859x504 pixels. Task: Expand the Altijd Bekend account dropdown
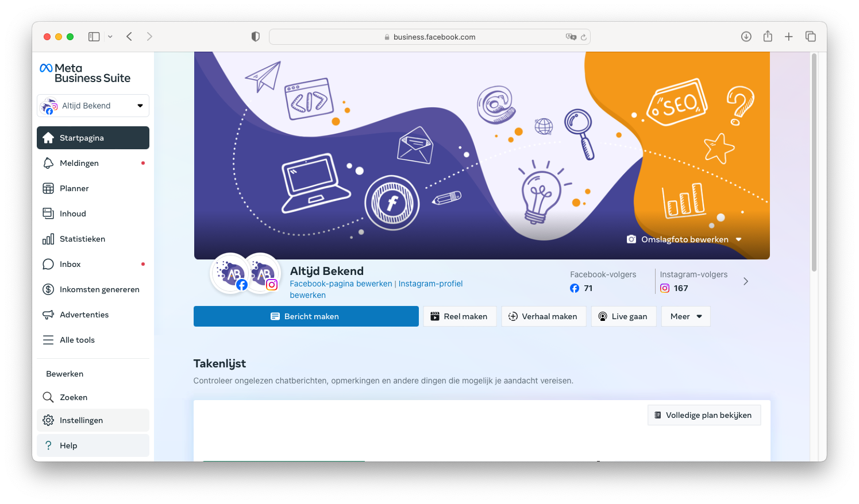point(140,106)
